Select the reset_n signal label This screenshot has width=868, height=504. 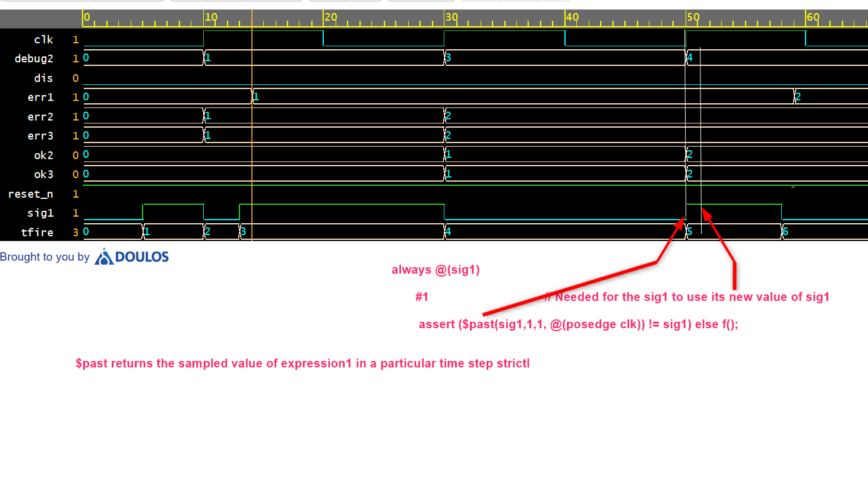point(31,194)
